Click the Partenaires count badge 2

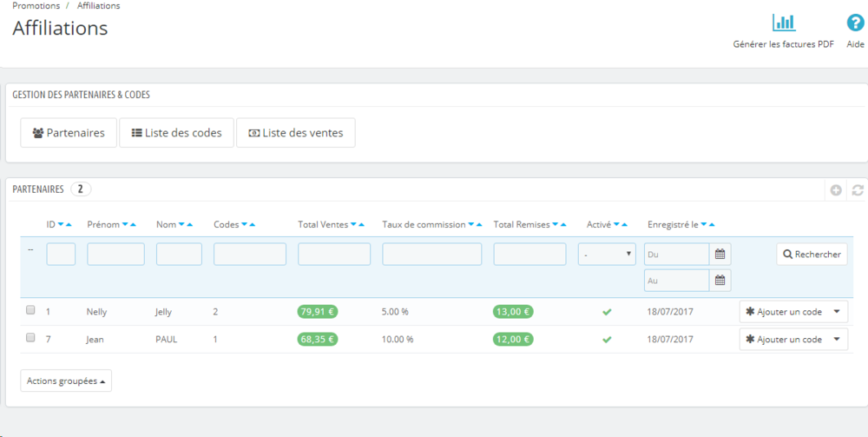pyautogui.click(x=81, y=189)
